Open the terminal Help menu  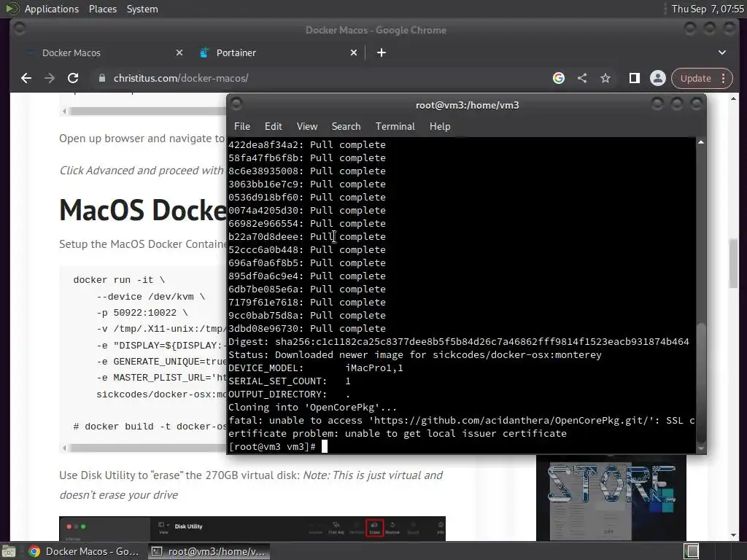(440, 126)
